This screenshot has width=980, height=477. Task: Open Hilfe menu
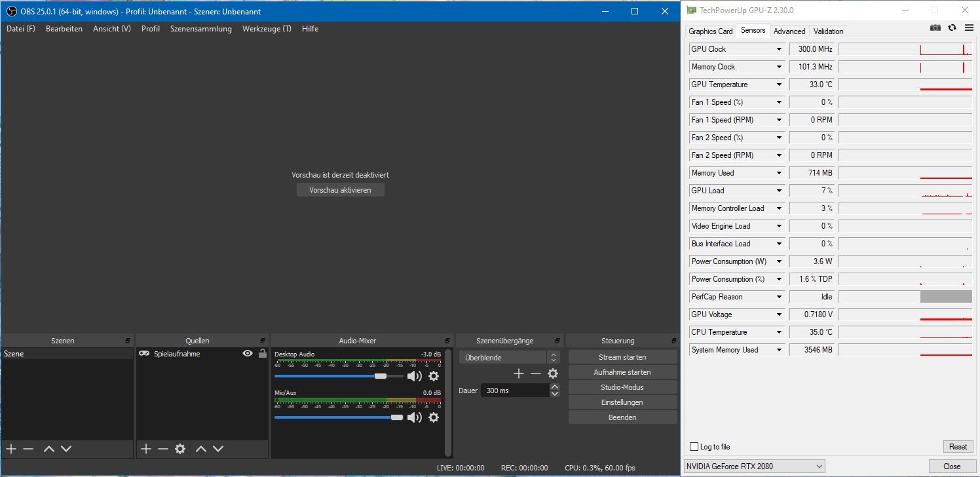coord(311,29)
